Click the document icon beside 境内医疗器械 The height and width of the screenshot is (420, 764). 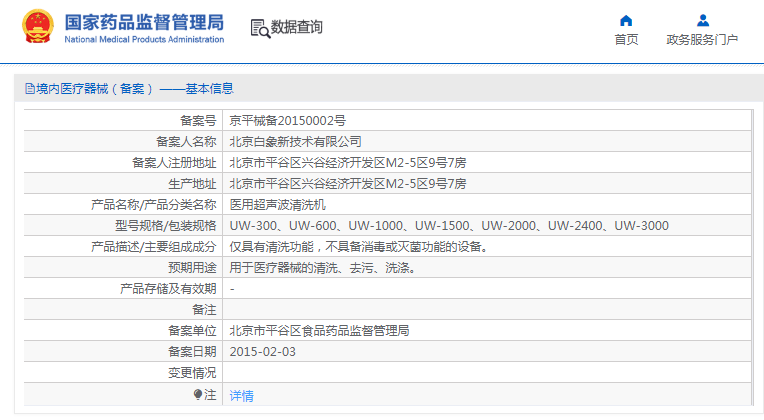pos(30,89)
